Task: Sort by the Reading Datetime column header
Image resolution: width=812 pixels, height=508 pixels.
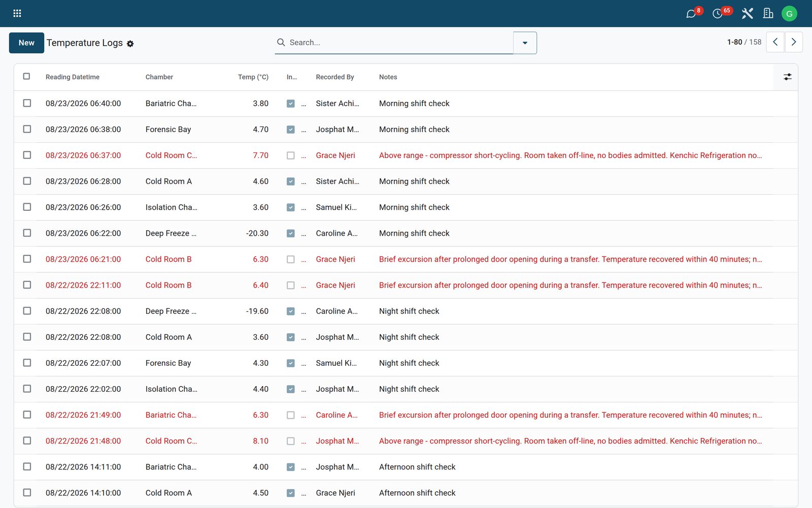Action: coord(73,77)
